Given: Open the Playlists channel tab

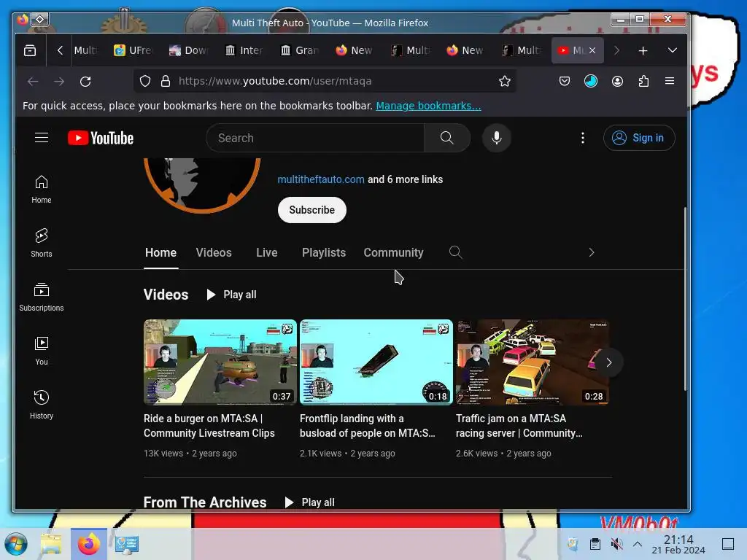Looking at the screenshot, I should pyautogui.click(x=324, y=252).
